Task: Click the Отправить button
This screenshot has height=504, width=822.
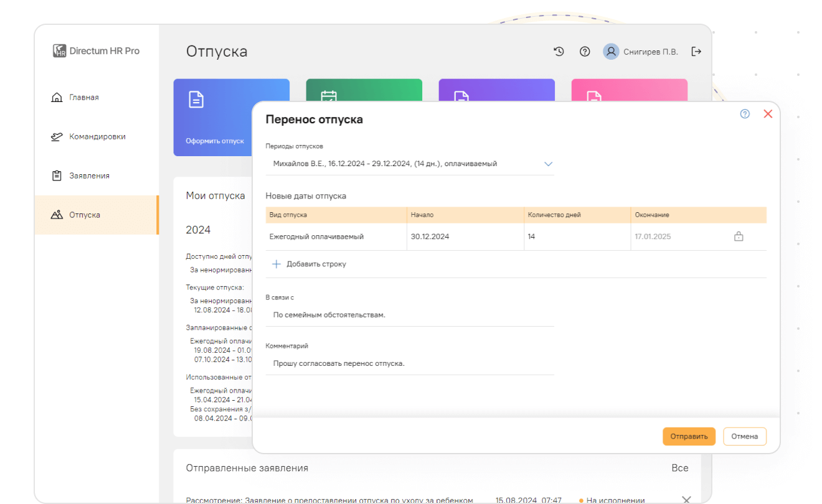Action: tap(689, 436)
